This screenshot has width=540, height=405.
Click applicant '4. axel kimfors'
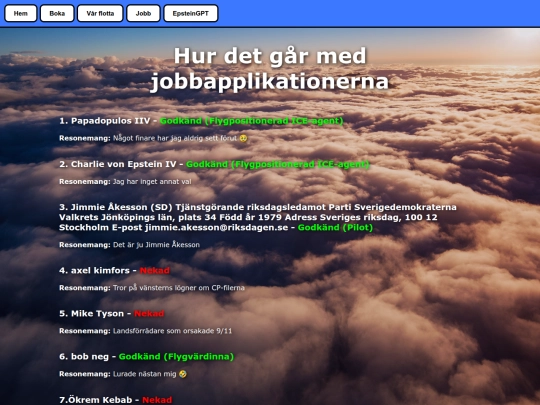click(x=94, y=270)
